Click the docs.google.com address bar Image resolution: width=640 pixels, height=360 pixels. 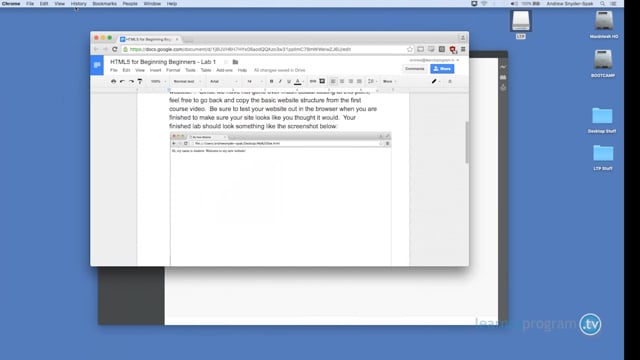pos(267,49)
